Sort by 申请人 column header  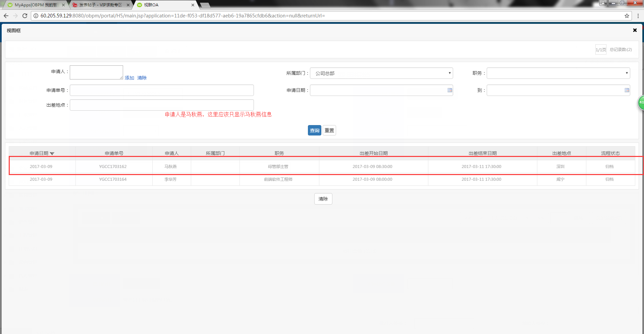(172, 153)
